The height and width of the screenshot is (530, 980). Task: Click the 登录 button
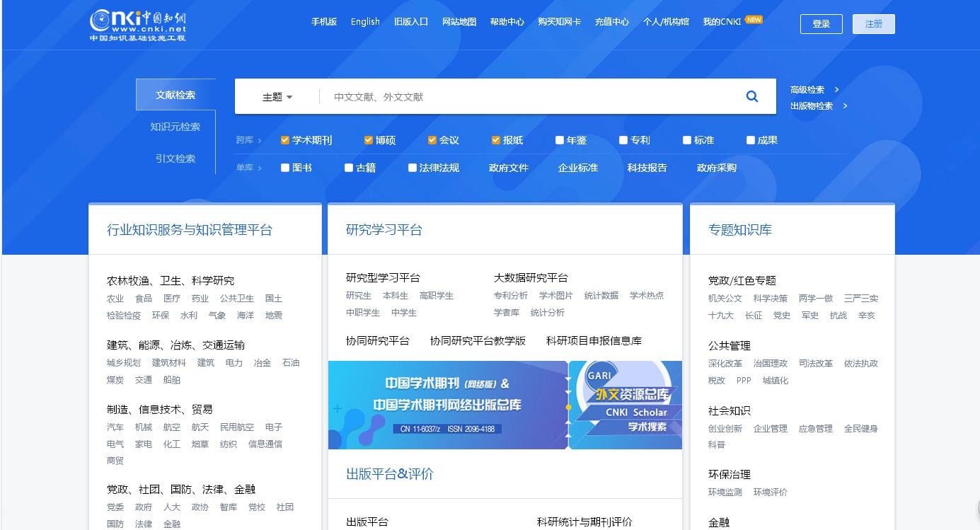tap(822, 24)
